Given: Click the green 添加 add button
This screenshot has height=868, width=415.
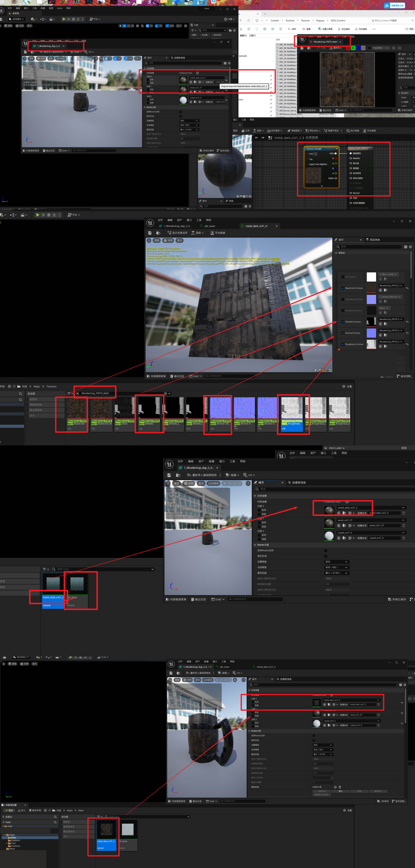Looking at the screenshot, I should click(9, 810).
